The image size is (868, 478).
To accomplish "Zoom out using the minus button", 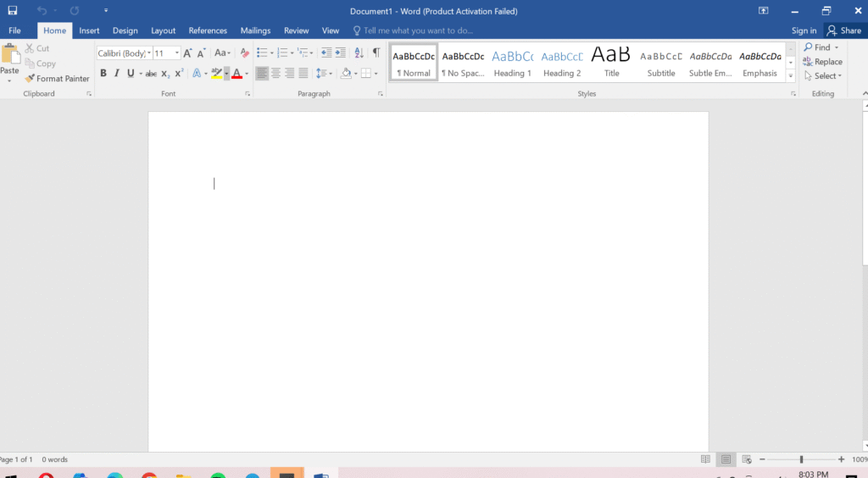I will tap(762, 459).
